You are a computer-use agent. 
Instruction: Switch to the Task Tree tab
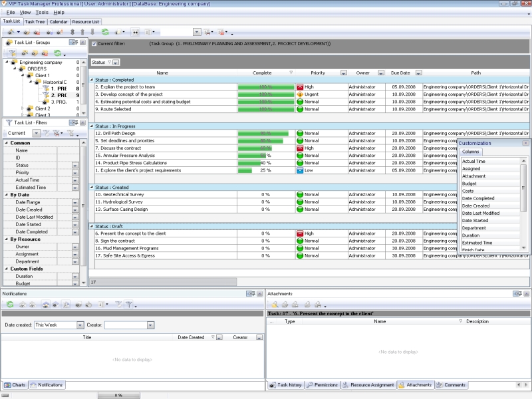(x=35, y=22)
